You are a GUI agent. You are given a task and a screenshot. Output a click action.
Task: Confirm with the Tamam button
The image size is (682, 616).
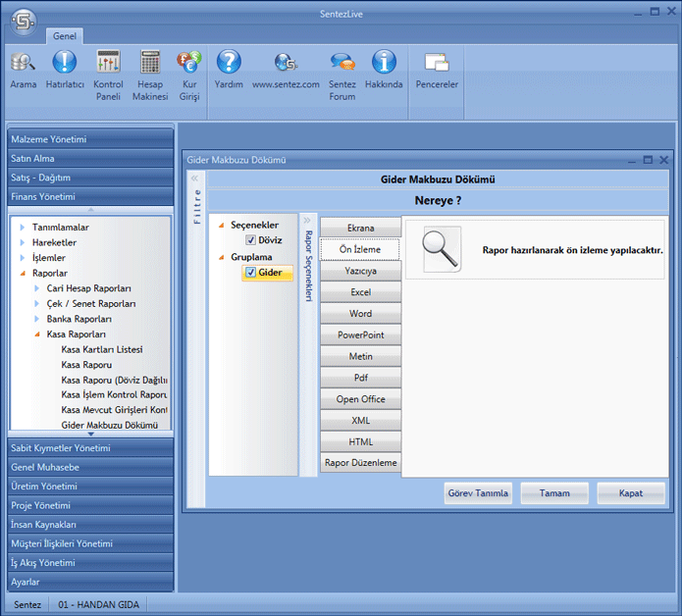point(554,493)
